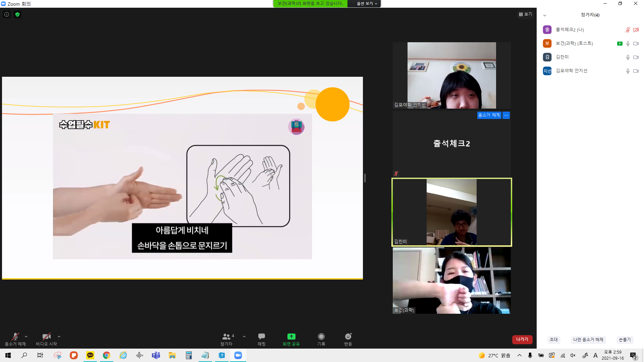Viewport: 644px width, 362px height.
Task: Unmute microphone with 음소거 해제 toolbar button
Action: tap(15, 339)
